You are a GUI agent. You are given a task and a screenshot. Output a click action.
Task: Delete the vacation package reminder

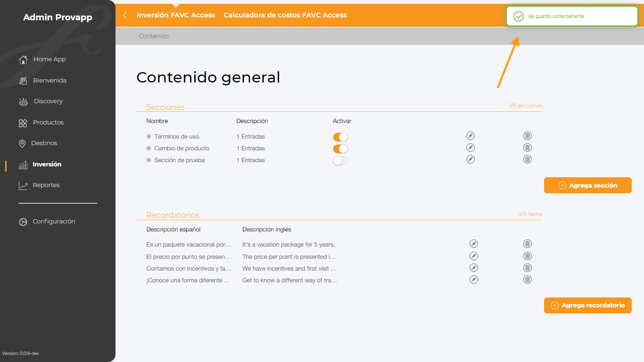528,244
